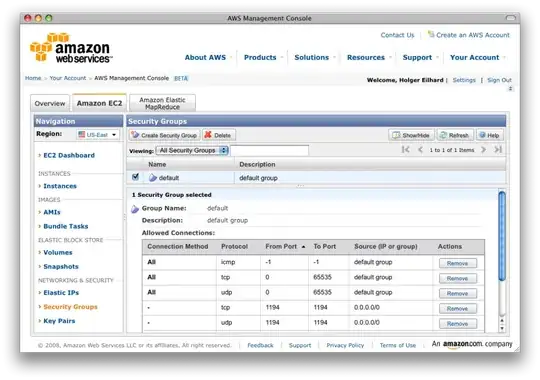Open the All Security Groups viewing dropdown
The height and width of the screenshot is (380, 540).
(192, 151)
